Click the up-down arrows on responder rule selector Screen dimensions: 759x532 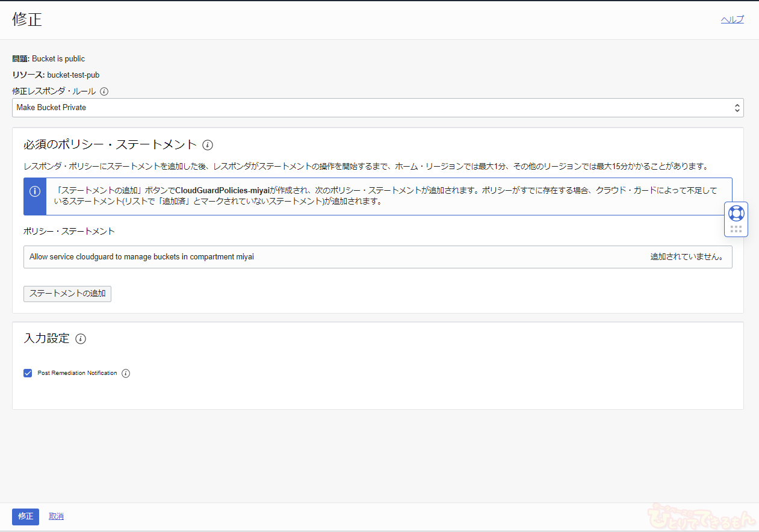[x=737, y=108]
